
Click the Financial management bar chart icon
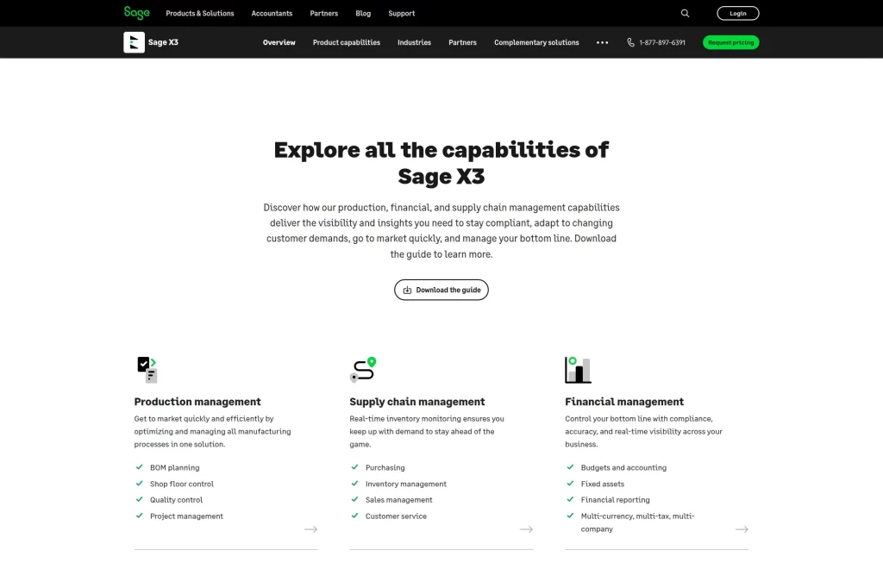578,368
